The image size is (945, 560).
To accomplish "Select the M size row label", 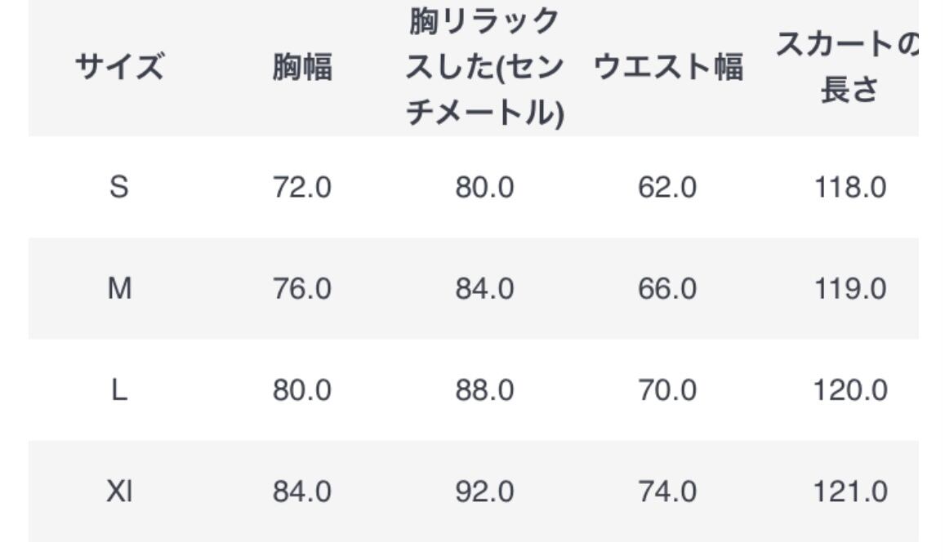I will (x=119, y=289).
